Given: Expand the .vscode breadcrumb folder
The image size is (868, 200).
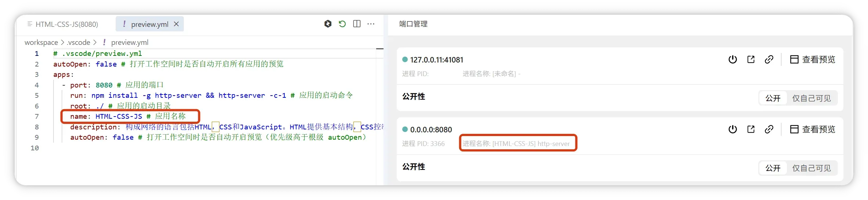Looking at the screenshot, I should pyautogui.click(x=79, y=43).
